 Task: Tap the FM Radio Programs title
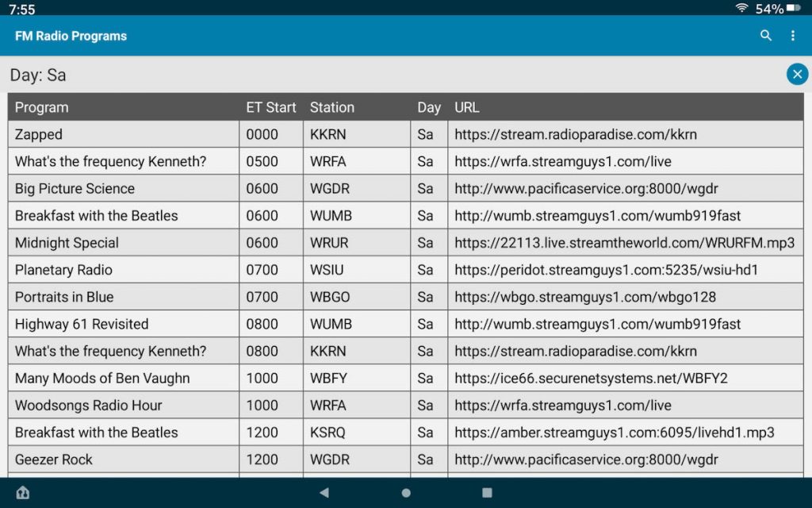click(69, 36)
